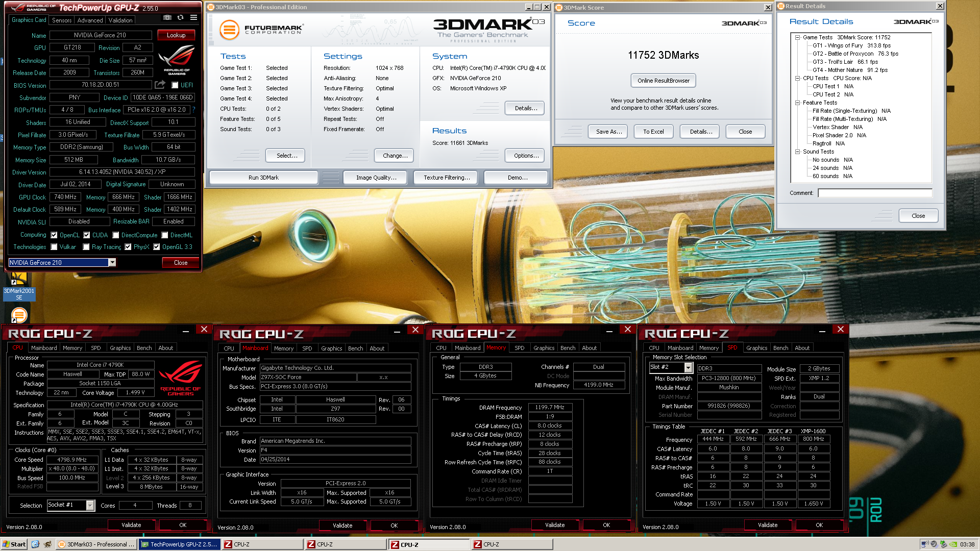Toggle the OpenCL checkbox

coord(54,235)
